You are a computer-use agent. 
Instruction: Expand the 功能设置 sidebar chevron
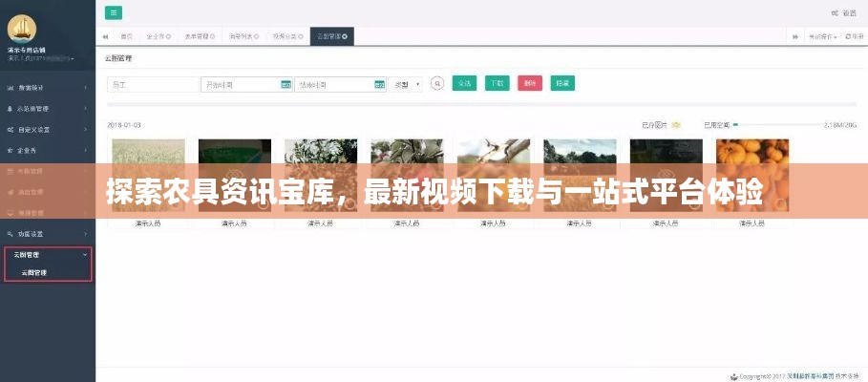[85, 234]
